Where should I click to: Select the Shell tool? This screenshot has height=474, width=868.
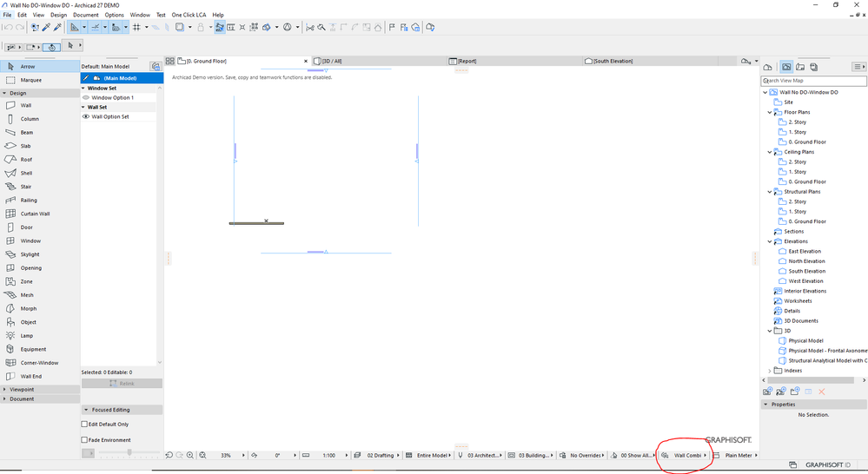click(x=40, y=173)
